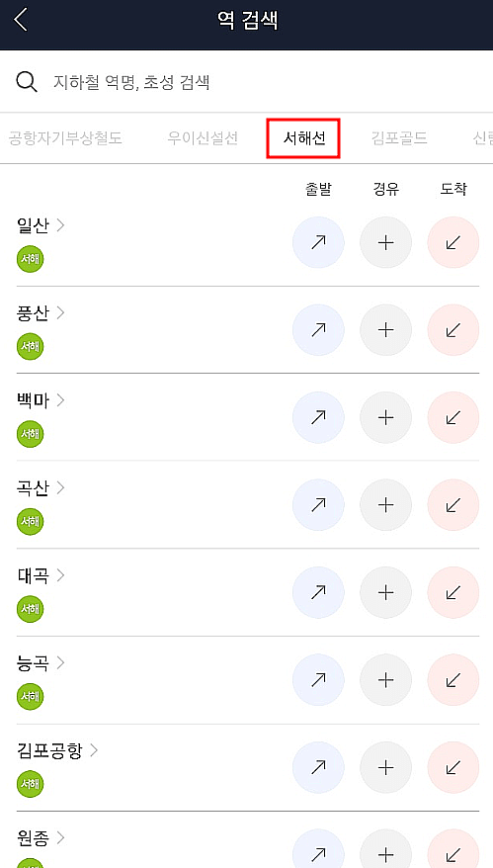Tap the 백마 station name
This screenshot has height=868, width=493.
34,400
